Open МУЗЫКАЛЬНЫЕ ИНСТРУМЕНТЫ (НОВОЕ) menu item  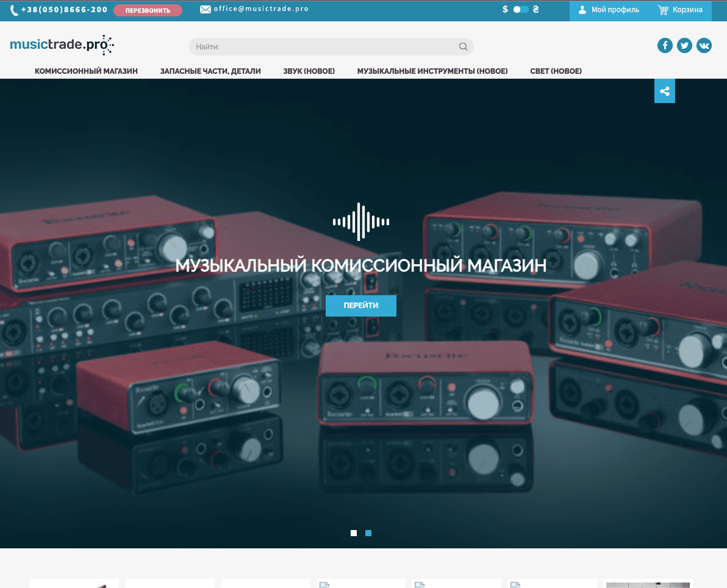432,71
